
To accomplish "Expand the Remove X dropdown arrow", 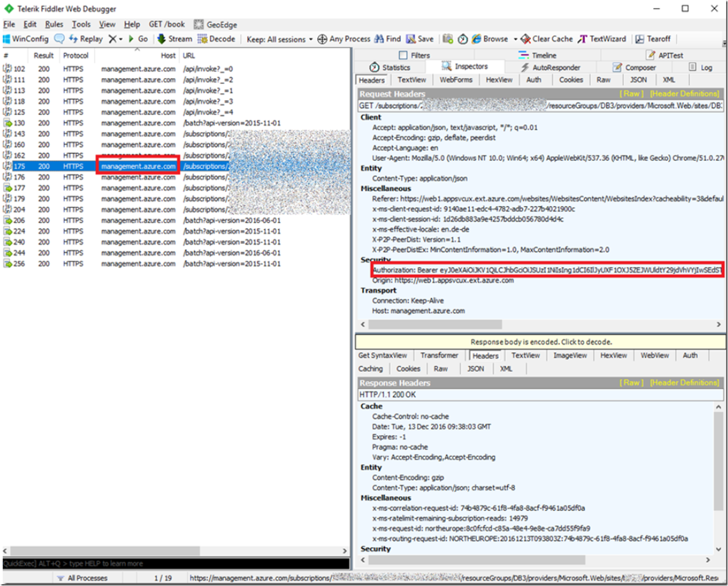I will [x=121, y=39].
